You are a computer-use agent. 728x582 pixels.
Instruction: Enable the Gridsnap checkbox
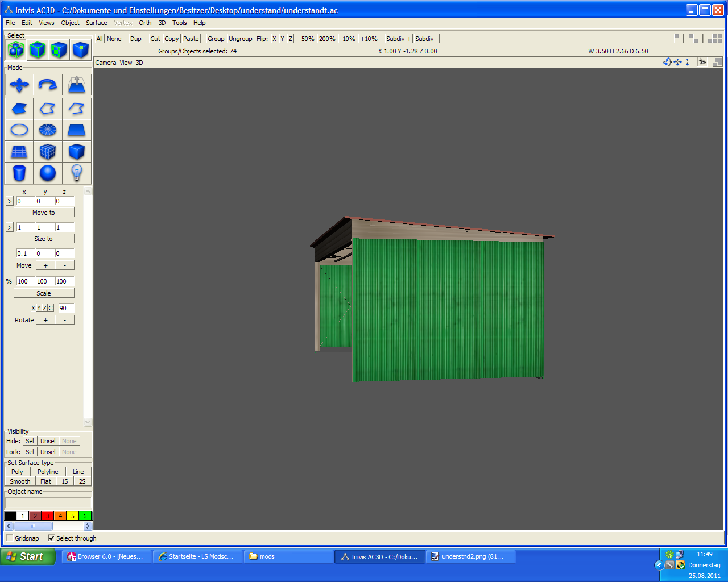(x=9, y=538)
